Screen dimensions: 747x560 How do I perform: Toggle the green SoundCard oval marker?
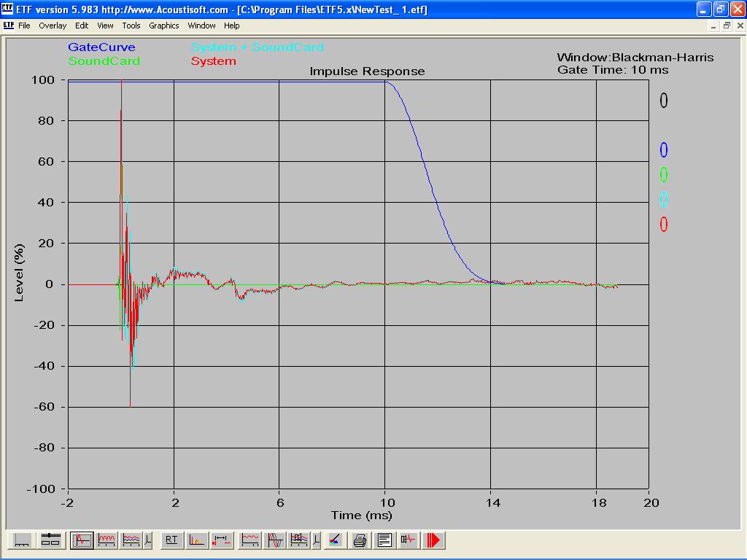click(x=664, y=175)
